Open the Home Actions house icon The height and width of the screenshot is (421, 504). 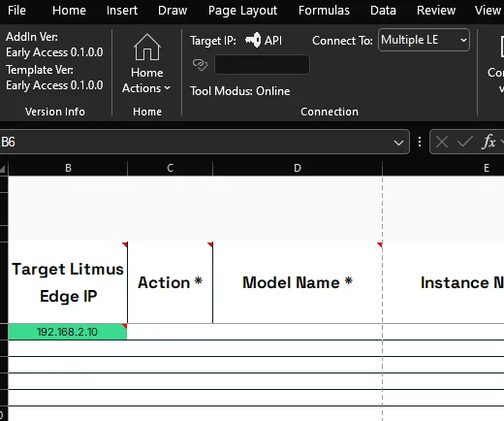[147, 48]
